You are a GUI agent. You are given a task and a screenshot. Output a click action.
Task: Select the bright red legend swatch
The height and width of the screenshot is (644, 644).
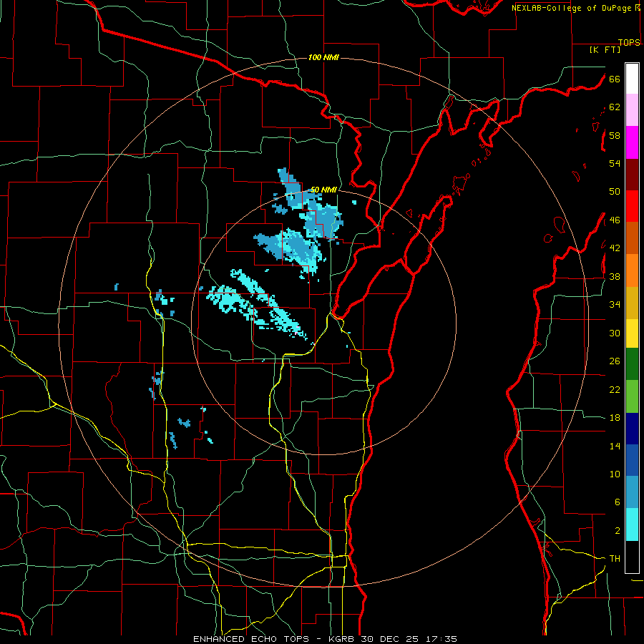[632, 206]
